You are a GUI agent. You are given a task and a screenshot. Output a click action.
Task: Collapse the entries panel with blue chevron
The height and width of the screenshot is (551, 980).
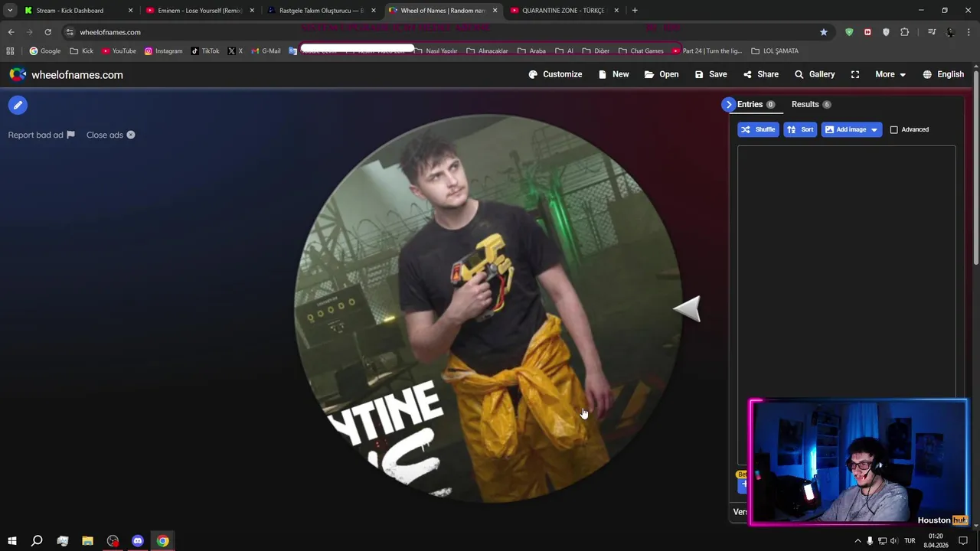tap(729, 104)
